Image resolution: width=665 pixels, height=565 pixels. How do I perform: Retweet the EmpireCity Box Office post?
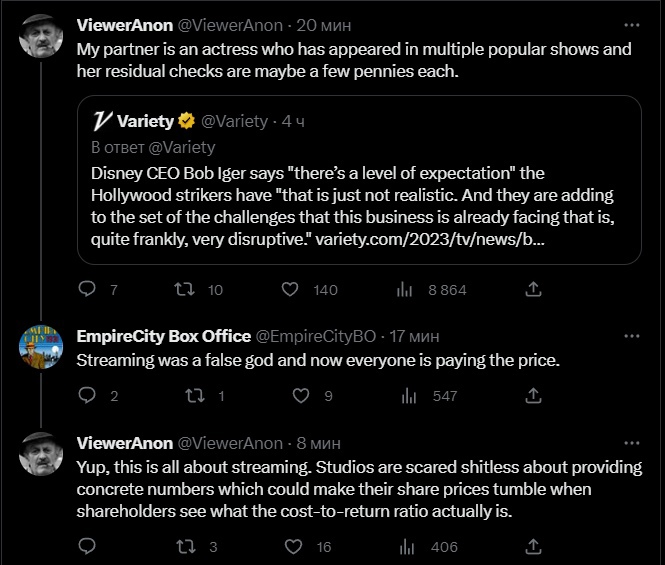196,395
